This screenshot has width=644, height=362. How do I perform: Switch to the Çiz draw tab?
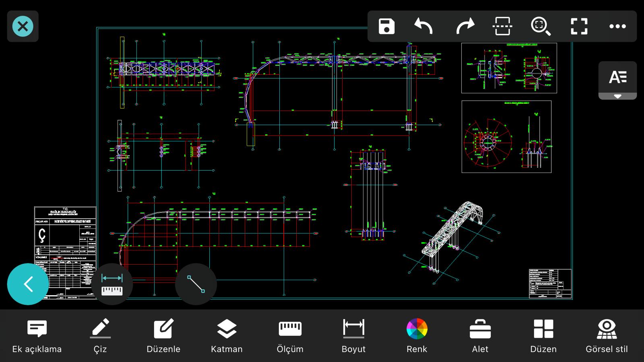click(100, 336)
